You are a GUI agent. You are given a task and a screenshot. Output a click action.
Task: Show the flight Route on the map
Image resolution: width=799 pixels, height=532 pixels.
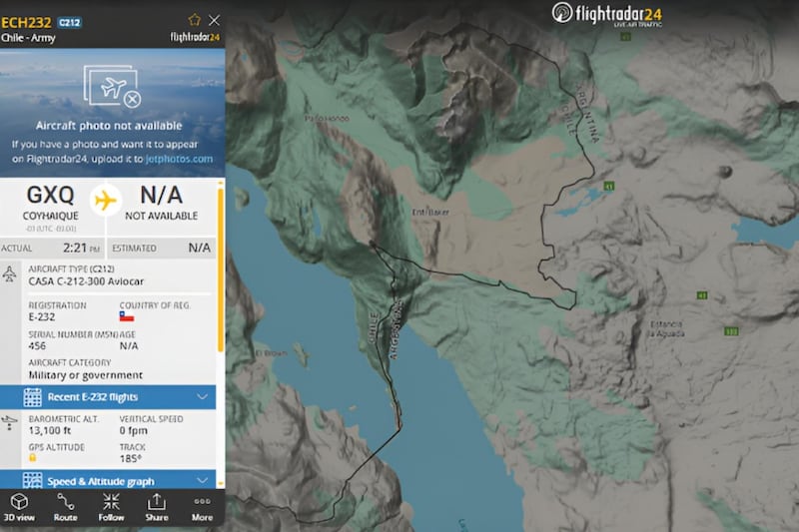[65, 506]
